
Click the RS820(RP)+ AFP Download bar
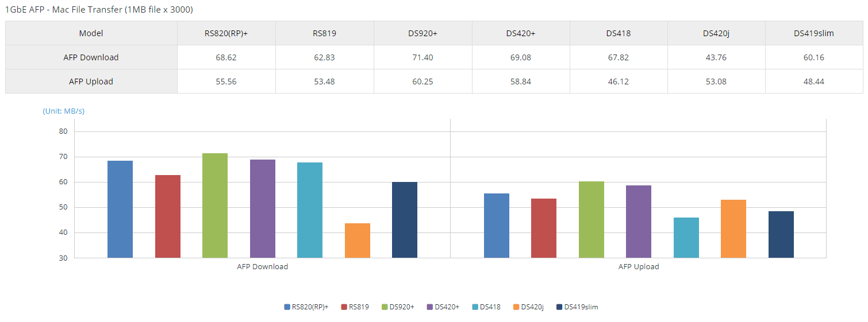[x=120, y=210]
